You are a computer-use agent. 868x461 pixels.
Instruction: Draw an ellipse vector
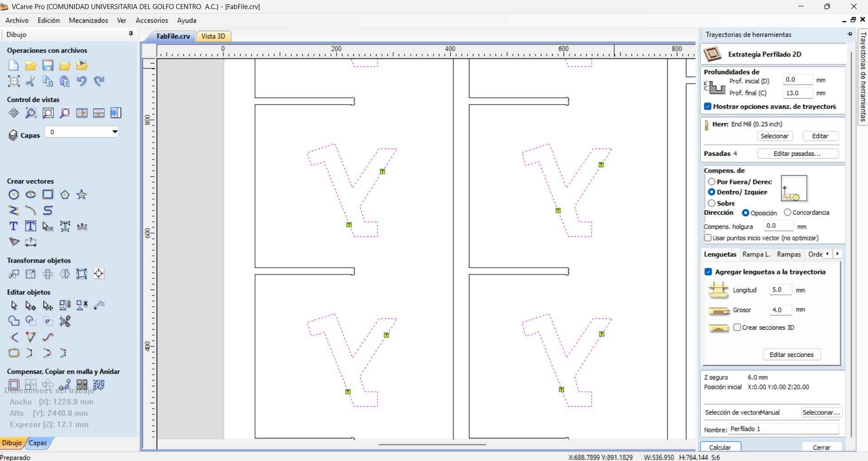(30, 195)
